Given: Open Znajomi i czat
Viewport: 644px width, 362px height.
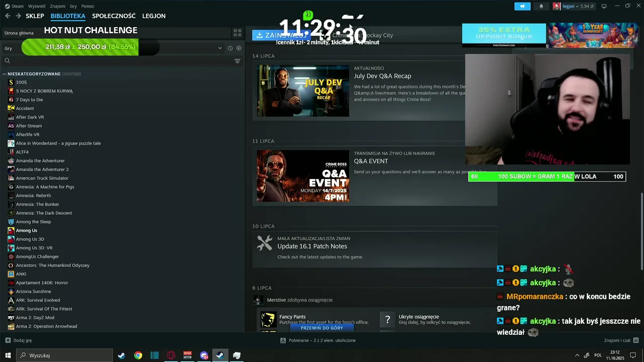Looking at the screenshot, I should (622, 340).
